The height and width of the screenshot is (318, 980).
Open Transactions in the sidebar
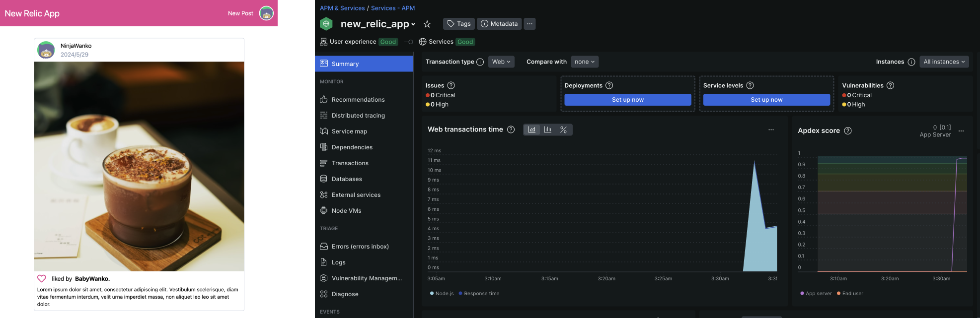[x=364, y=163]
